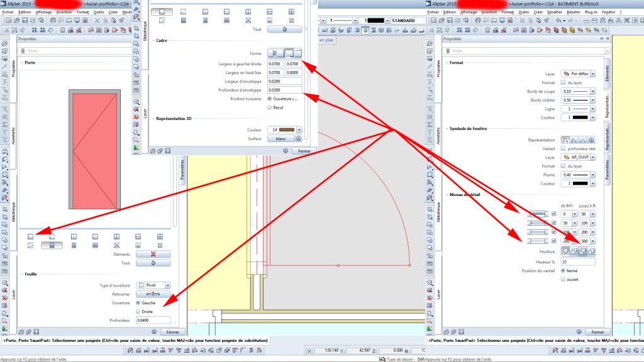Viewport: 644px width, 362px height.
Task: Select vertical bars infill below the door preview
Action: click(x=74, y=246)
